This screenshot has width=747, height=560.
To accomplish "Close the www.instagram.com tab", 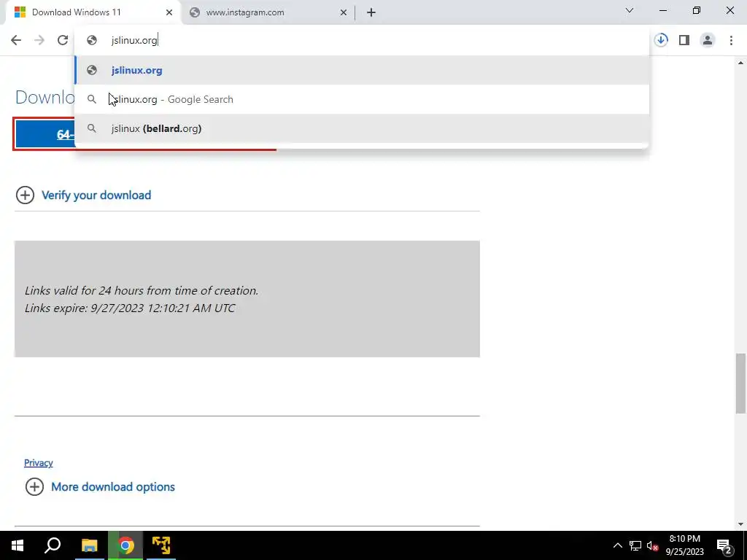I will click(x=344, y=12).
